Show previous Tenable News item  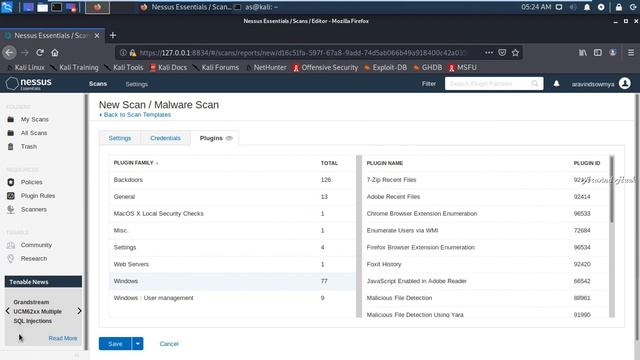point(8,311)
